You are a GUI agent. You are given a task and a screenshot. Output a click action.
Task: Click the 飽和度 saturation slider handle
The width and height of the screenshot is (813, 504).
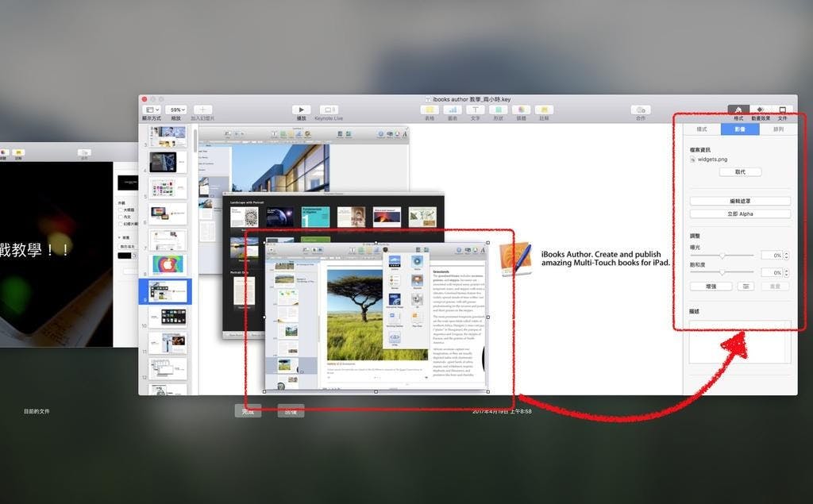click(x=722, y=272)
